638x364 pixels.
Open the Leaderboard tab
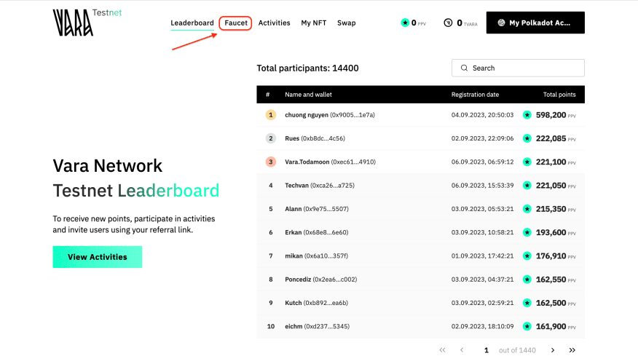pyautogui.click(x=192, y=23)
